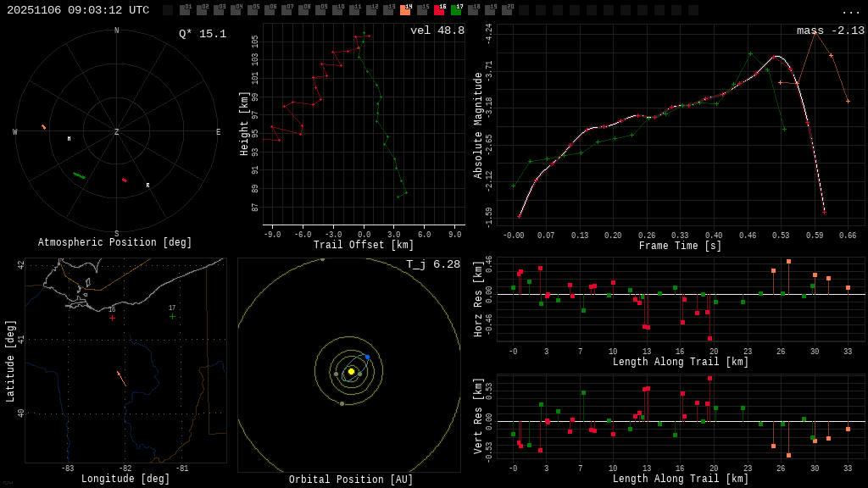Click the mass -2.13 readout

pos(831,30)
